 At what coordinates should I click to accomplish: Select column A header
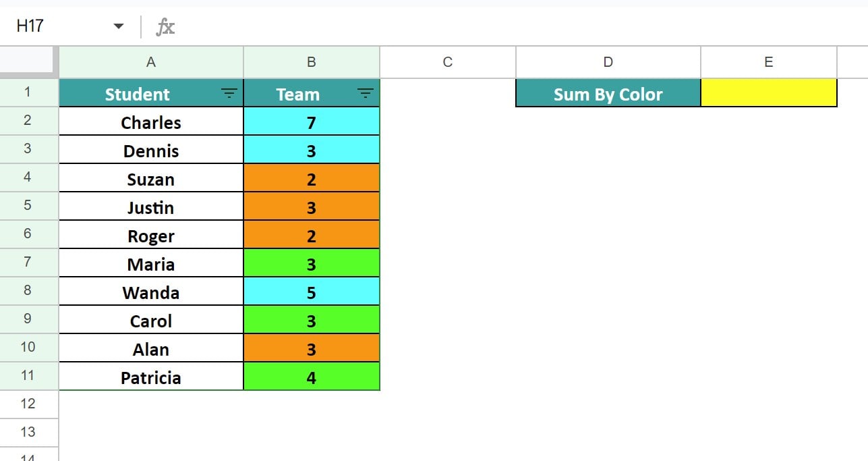[151, 62]
